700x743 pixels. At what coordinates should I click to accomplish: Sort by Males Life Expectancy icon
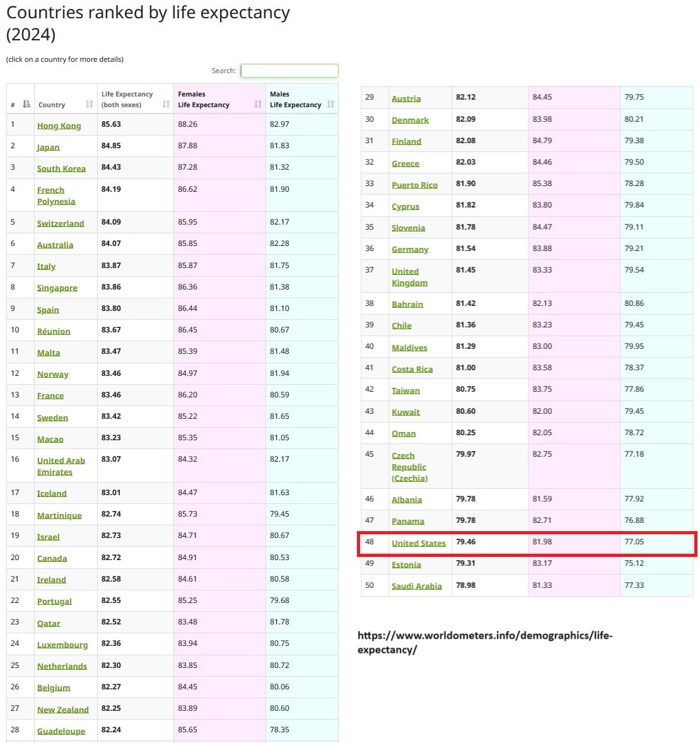(330, 104)
